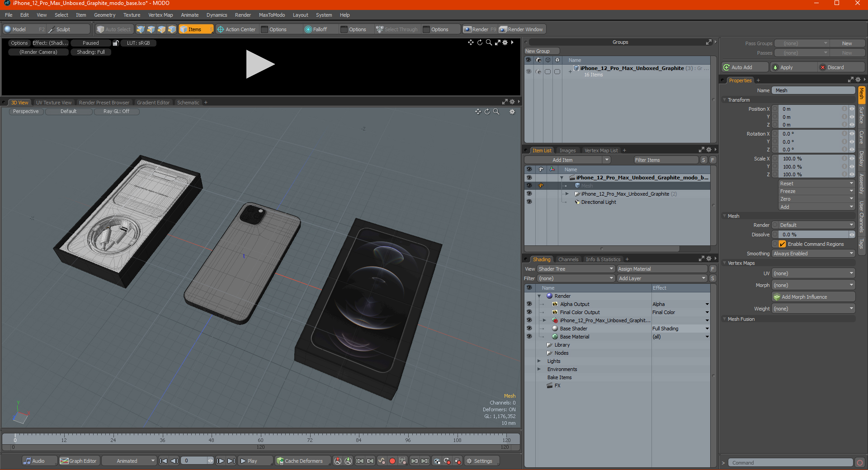The image size is (868, 470).
Task: Open UV vertex map dropdown
Action: [x=813, y=273]
